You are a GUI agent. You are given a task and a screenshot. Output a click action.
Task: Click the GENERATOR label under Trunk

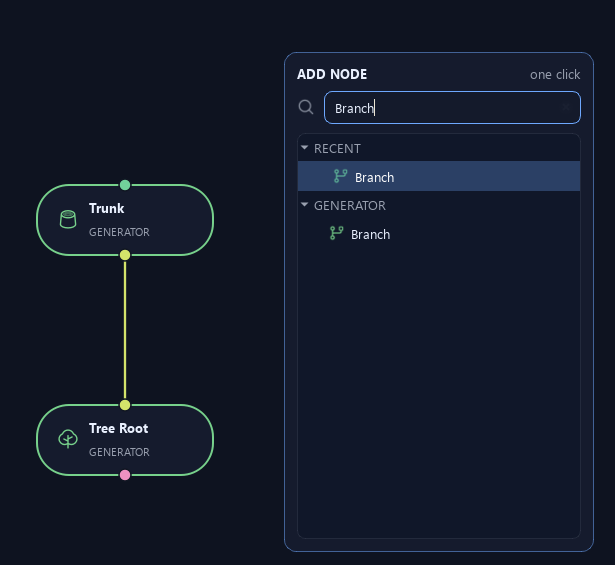point(119,232)
